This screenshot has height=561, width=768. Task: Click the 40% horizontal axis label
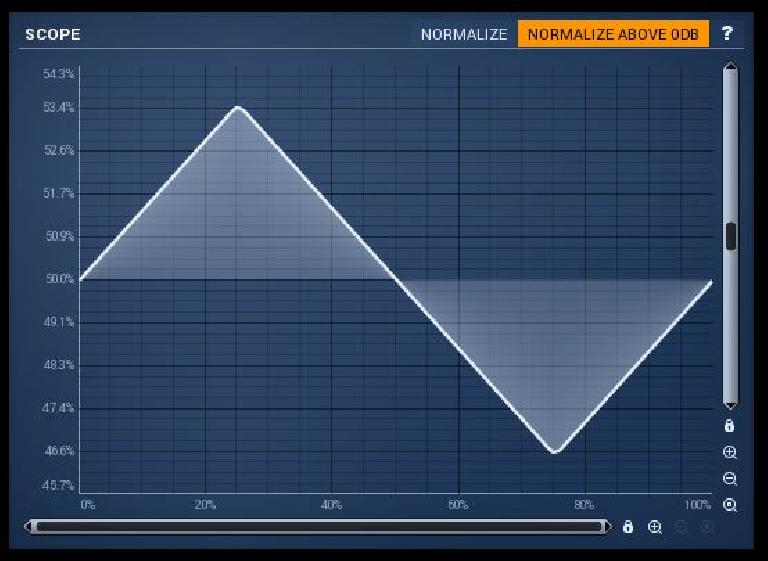point(332,505)
